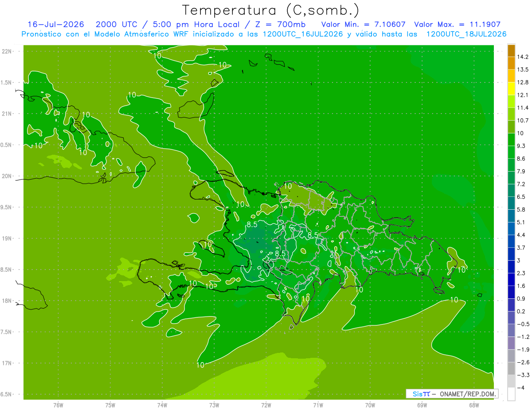Click the '12.8' legend label
Screen dimensions: 532x411
click(x=523, y=82)
